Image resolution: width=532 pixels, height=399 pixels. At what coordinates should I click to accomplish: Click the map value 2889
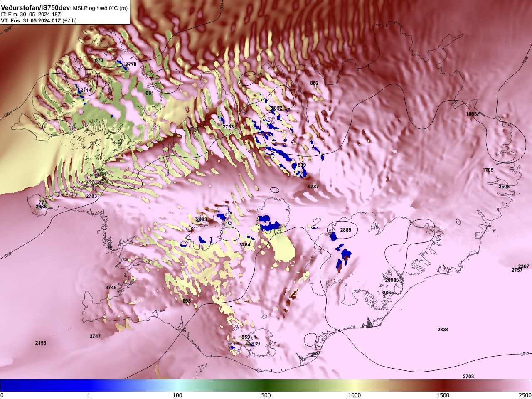click(346, 230)
